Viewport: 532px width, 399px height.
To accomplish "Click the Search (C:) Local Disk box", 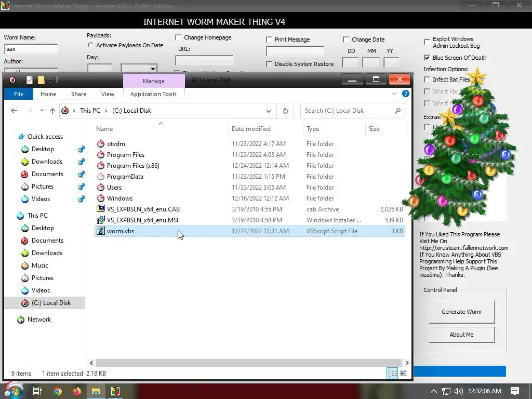I will (353, 111).
